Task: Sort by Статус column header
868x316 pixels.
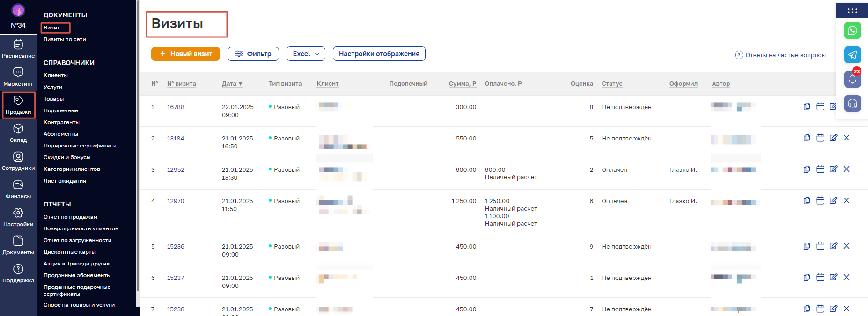Action: coord(612,84)
